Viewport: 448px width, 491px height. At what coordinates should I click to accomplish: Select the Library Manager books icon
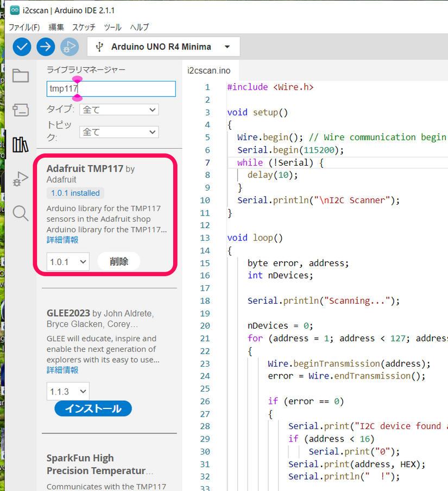click(21, 144)
